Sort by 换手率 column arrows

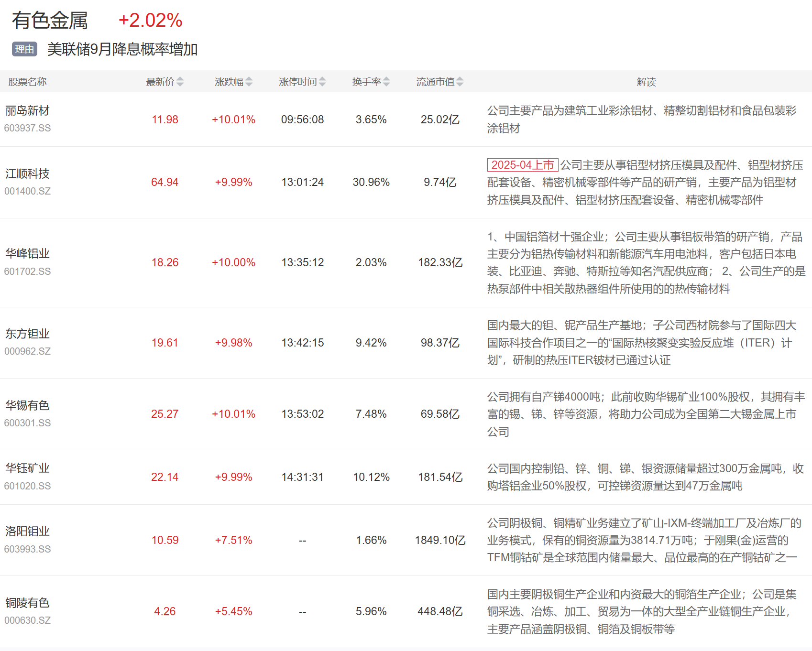[x=386, y=82]
